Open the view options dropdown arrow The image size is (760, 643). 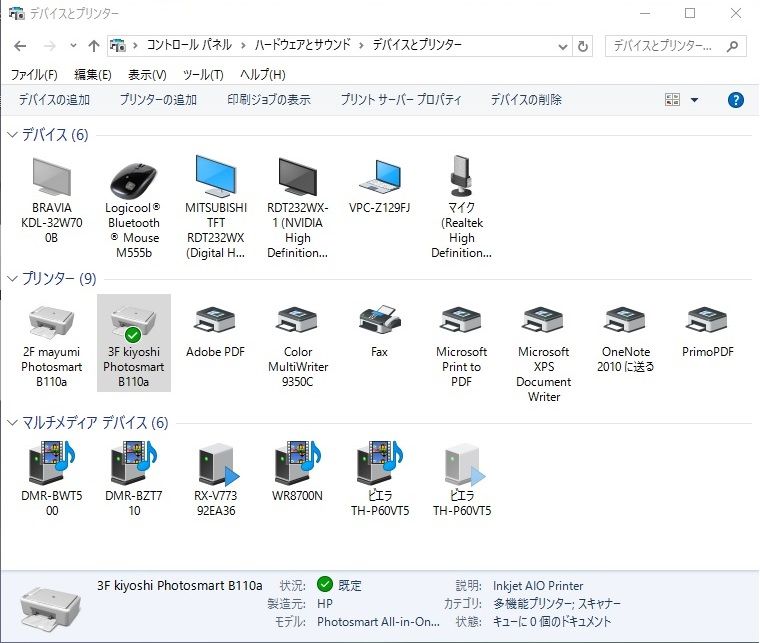tap(694, 100)
